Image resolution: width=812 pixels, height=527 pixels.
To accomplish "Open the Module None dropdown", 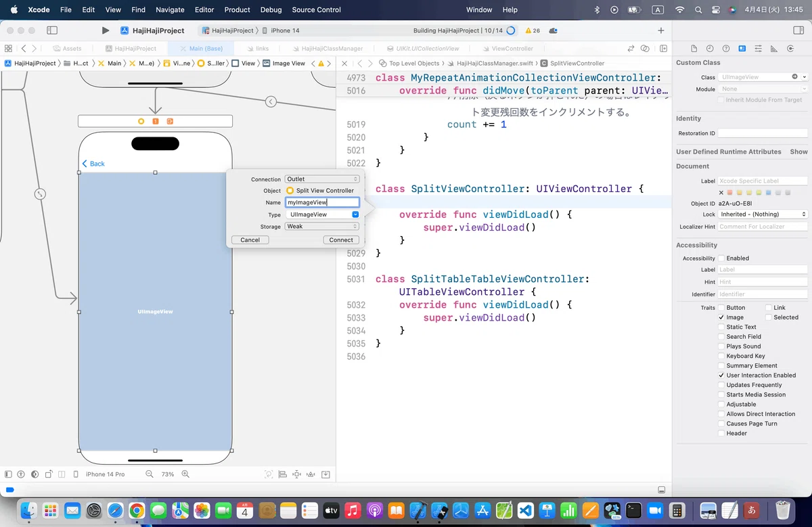I will point(763,89).
